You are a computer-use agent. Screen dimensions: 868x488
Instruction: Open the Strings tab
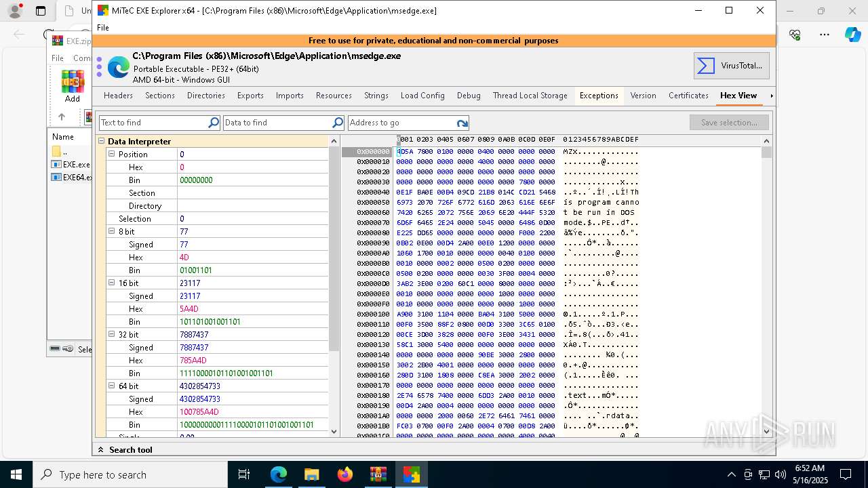pyautogui.click(x=376, y=96)
